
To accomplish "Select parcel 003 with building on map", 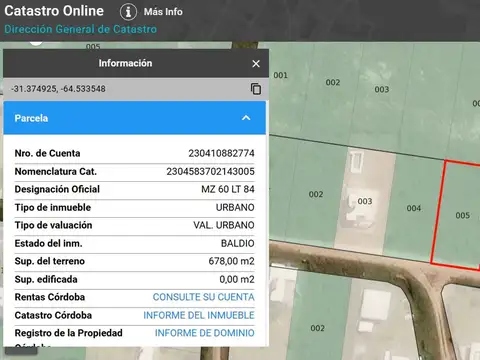I will pyautogui.click(x=365, y=201).
